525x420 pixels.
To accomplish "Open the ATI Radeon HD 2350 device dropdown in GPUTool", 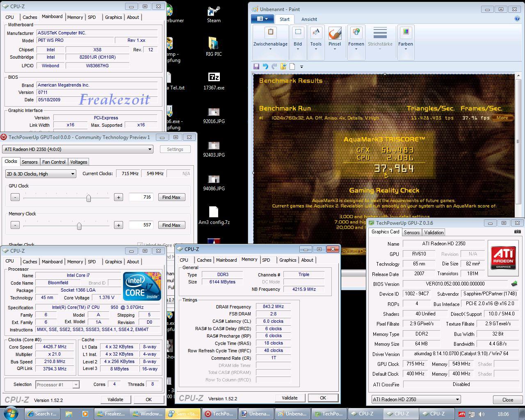I will (x=78, y=149).
